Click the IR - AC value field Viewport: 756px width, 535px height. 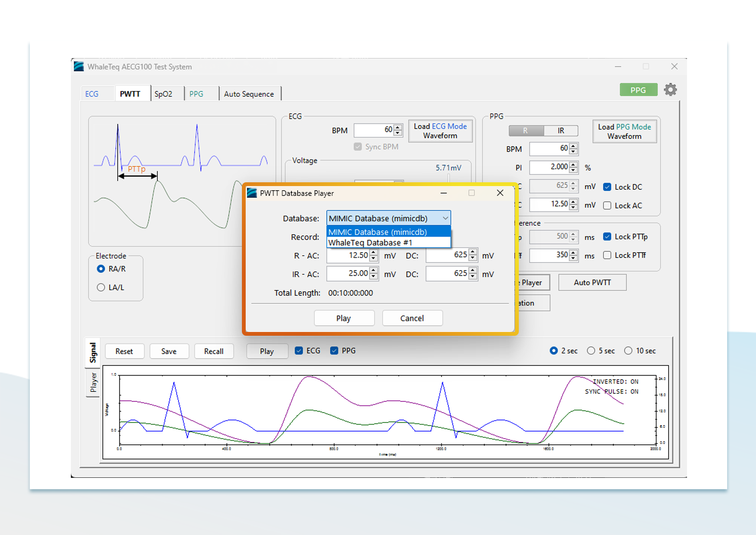[348, 274]
